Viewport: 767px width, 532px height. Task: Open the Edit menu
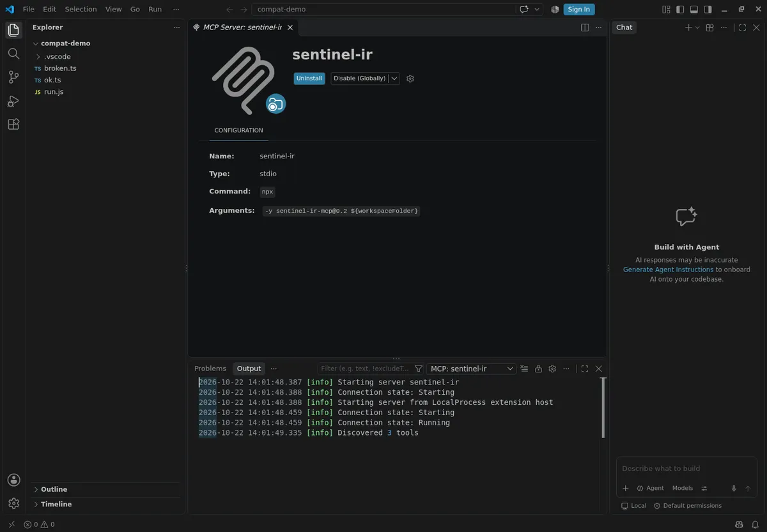pos(50,9)
